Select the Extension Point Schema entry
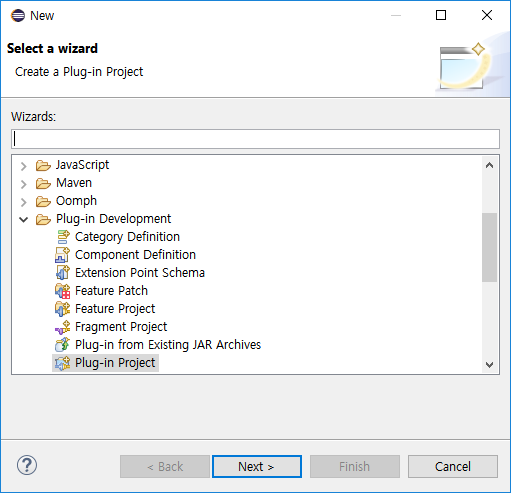This screenshot has height=493, width=511. coord(140,273)
